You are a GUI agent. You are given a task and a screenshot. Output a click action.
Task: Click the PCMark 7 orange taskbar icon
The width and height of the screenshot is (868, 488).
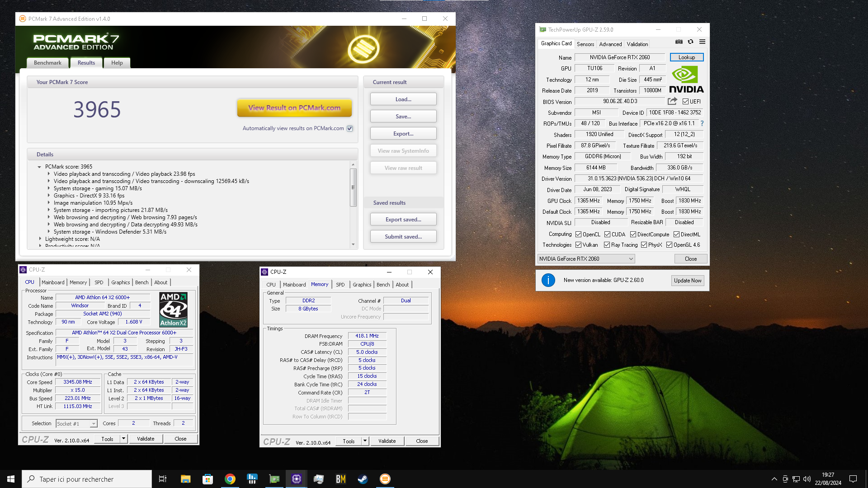tap(385, 479)
